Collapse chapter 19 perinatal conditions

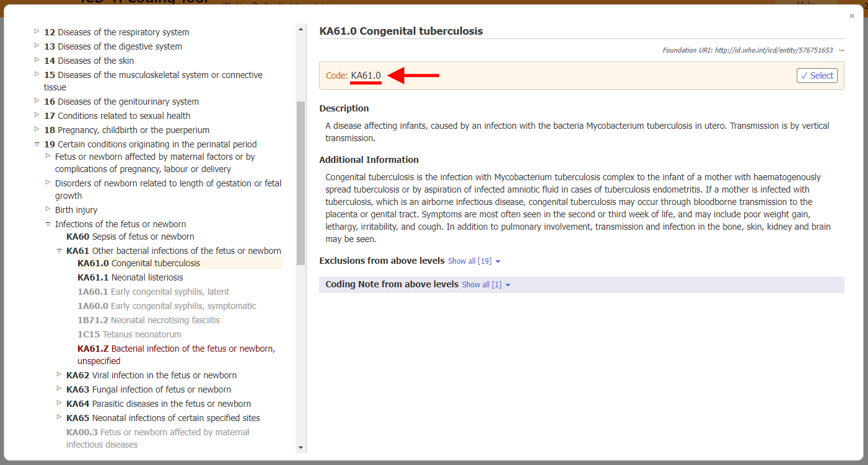[37, 144]
